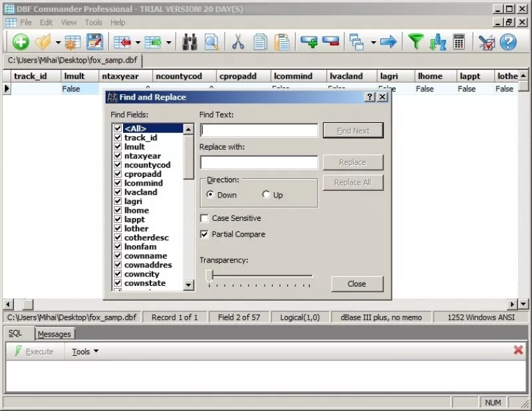
Task: Switch to the Messages tab
Action: pyautogui.click(x=55, y=335)
